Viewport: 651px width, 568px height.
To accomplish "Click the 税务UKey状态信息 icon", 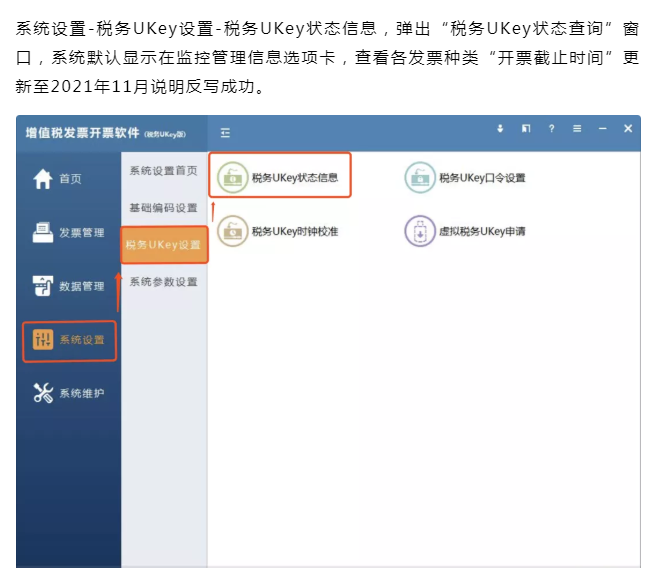I will click(232, 178).
